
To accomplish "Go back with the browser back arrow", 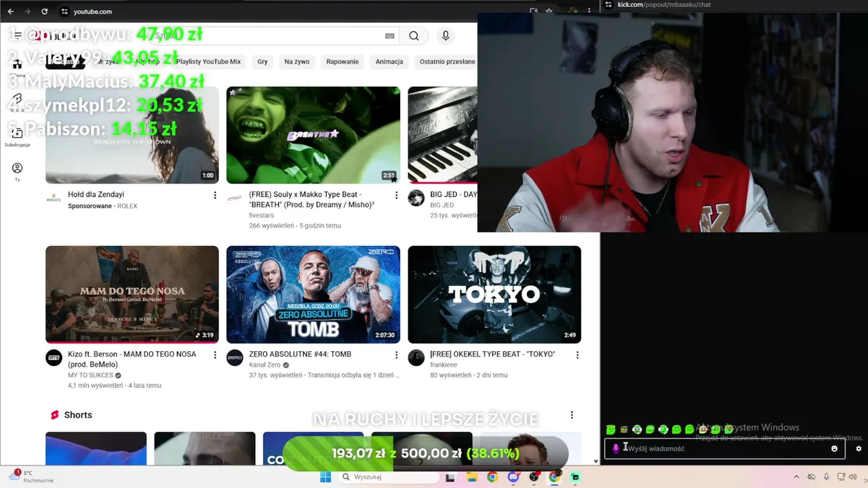I will [10, 12].
